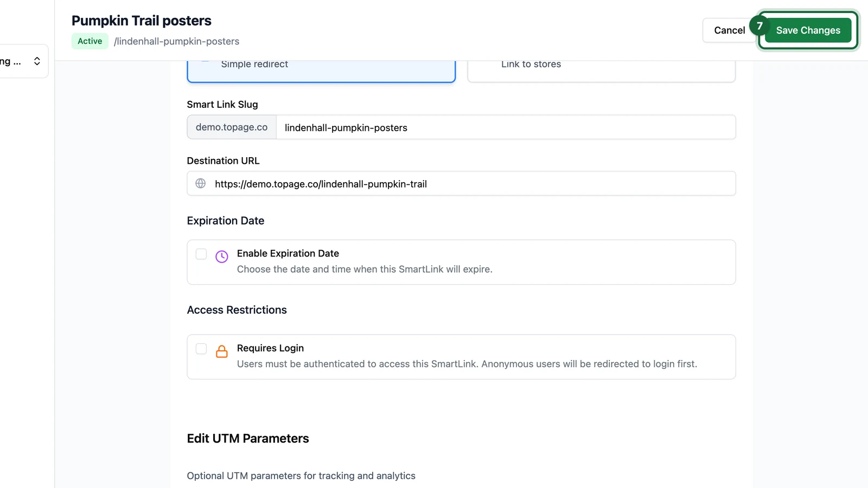Click the Cancel button
This screenshot has height=488, width=868.
(729, 30)
